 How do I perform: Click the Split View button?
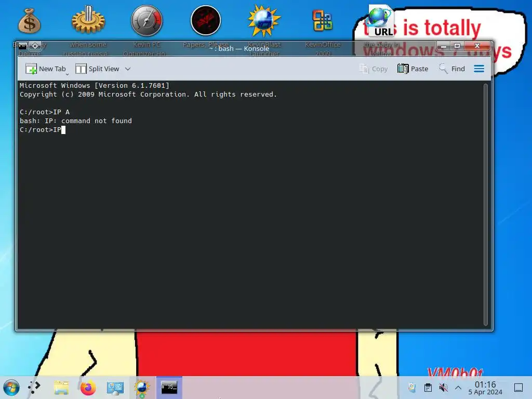point(97,69)
